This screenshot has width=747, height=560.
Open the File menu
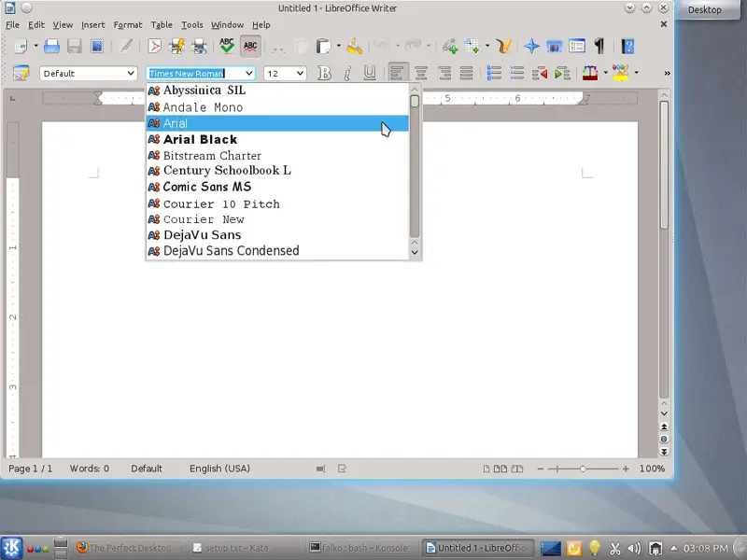tap(12, 25)
